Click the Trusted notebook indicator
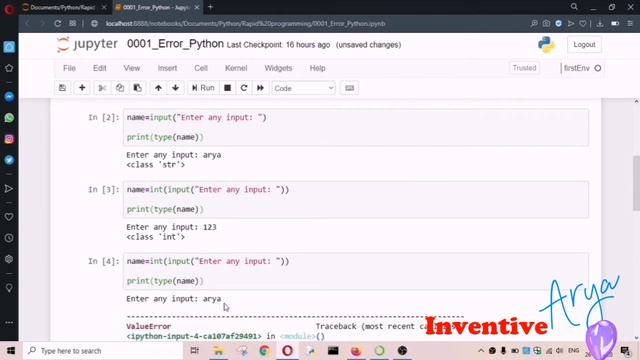This screenshot has width=640, height=360. (524, 68)
